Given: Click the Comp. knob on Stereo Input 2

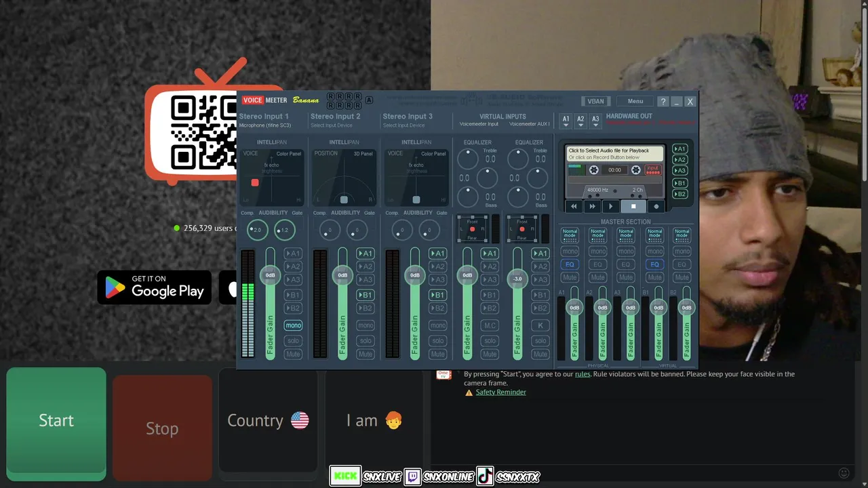Looking at the screenshot, I should point(330,230).
